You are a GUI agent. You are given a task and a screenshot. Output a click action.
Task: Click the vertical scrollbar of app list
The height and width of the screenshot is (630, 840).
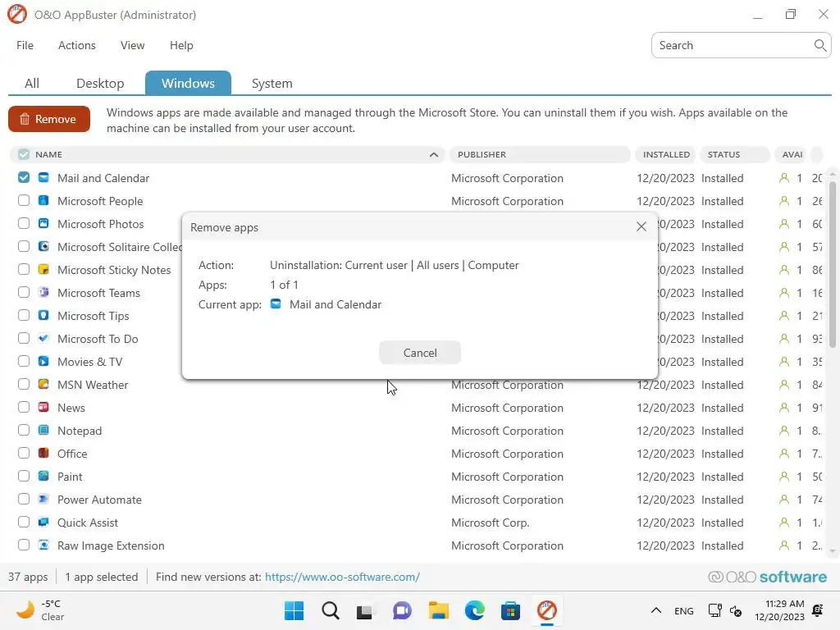832,265
